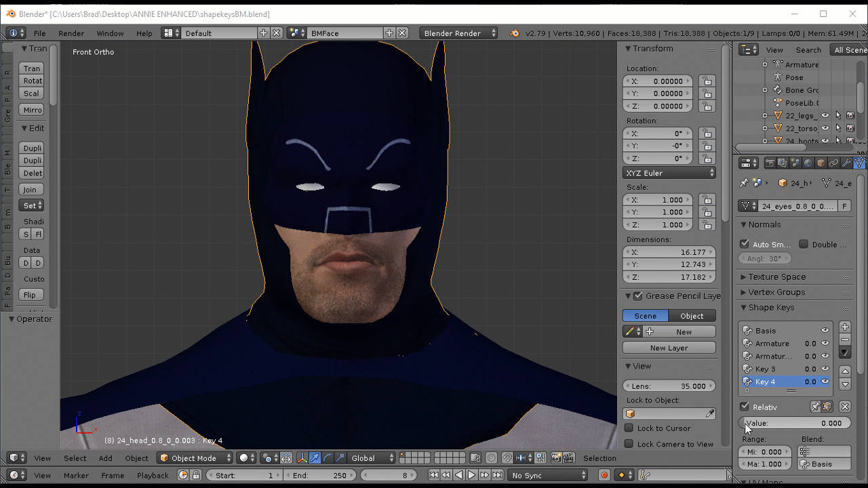This screenshot has width=868, height=488.
Task: Open the World properties globe icon
Action: pos(808,163)
